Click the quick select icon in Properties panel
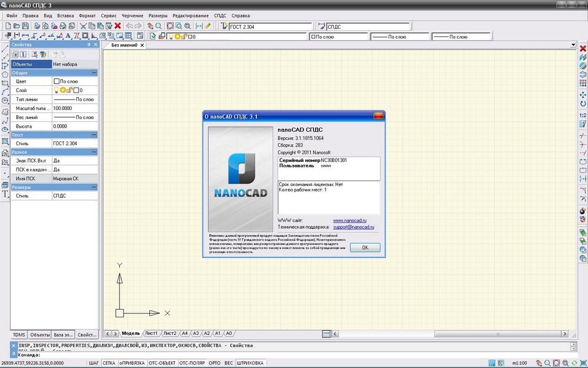The width and height of the screenshot is (588, 368). (35, 54)
